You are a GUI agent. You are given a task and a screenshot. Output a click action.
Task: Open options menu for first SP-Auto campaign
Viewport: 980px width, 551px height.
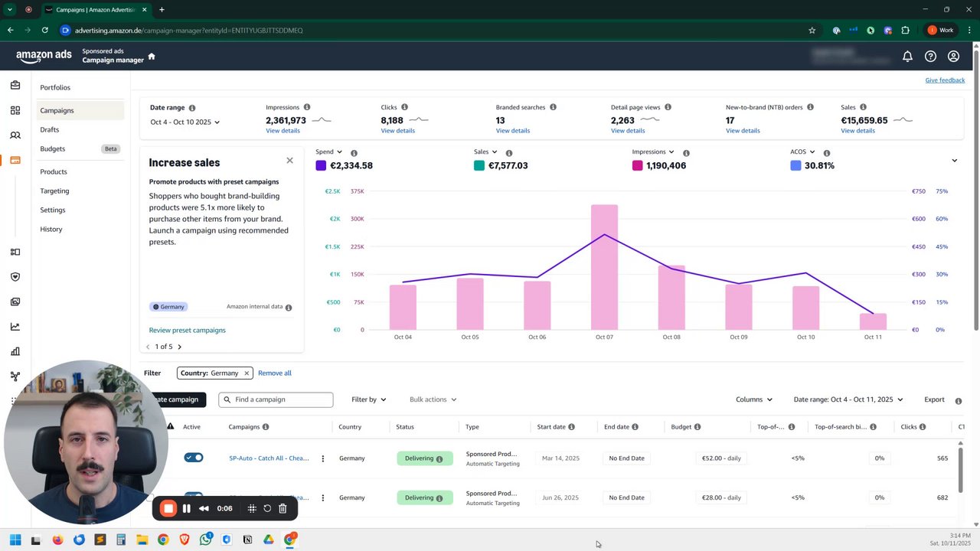[x=322, y=458]
